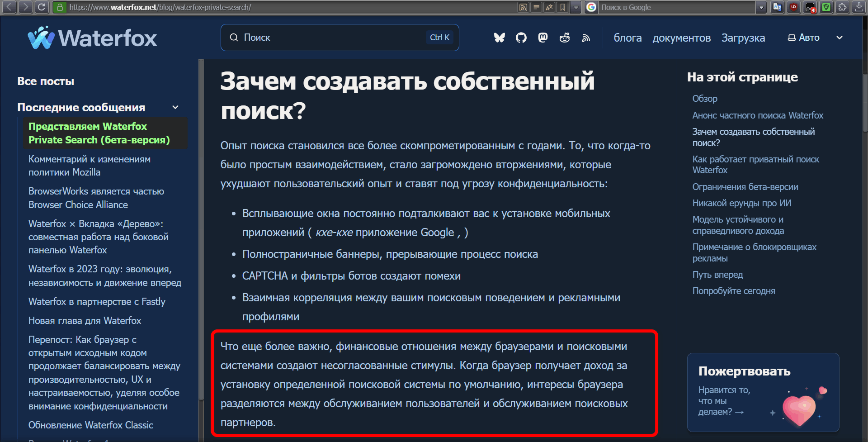
Task: Collapse the Последние сообщения section chevron
Action: pos(175,107)
